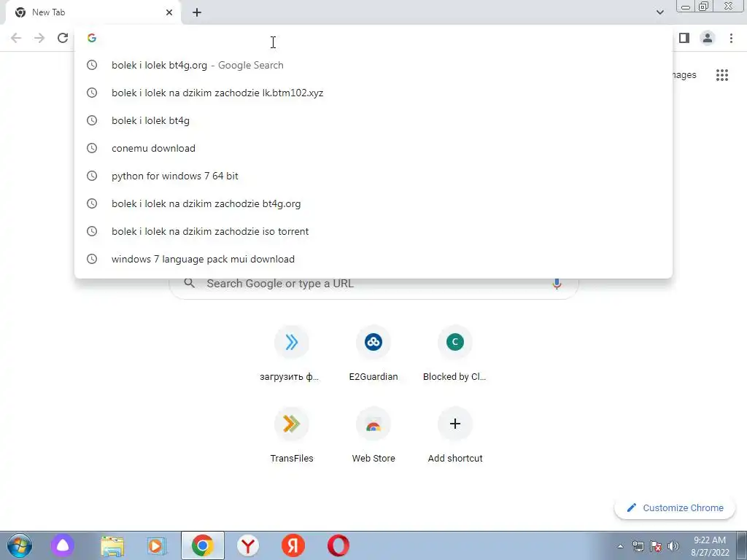Open the Google apps grid
The width and height of the screenshot is (747, 560).
coord(721,75)
